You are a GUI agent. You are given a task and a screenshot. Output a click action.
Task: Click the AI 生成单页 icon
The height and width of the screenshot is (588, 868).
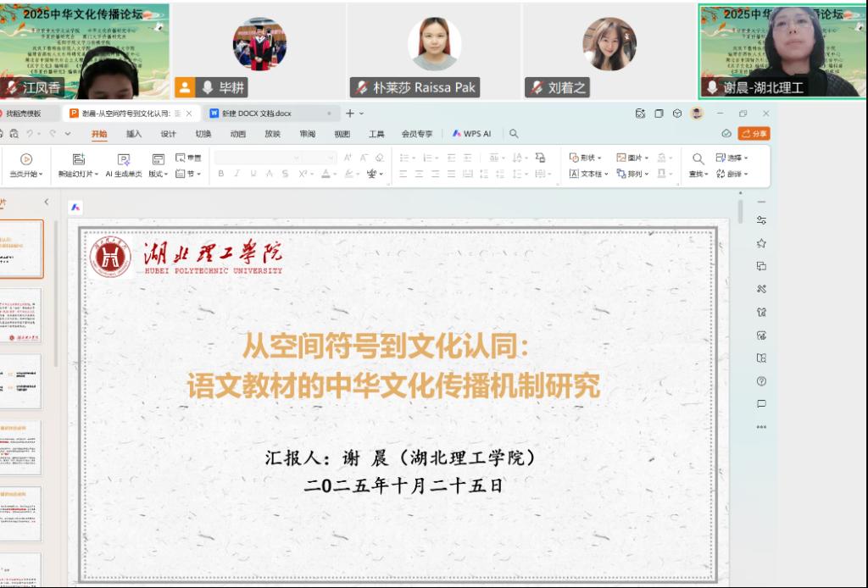124,159
